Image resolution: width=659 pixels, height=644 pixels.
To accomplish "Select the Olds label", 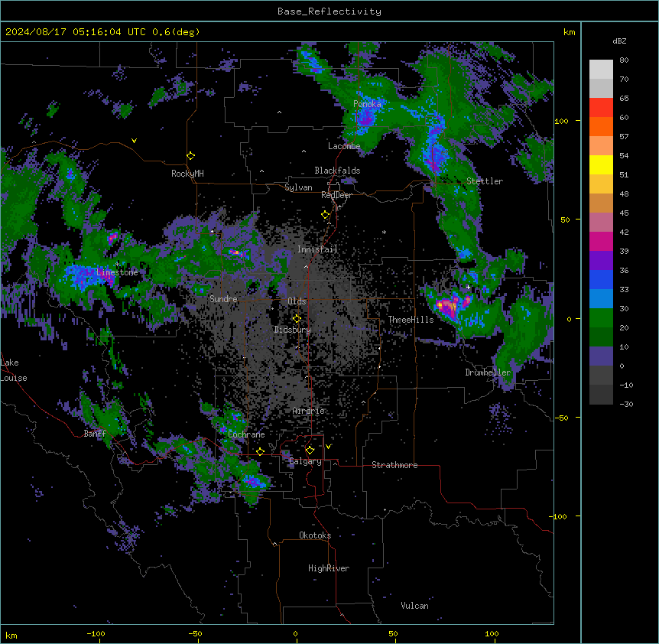I will 297,301.
